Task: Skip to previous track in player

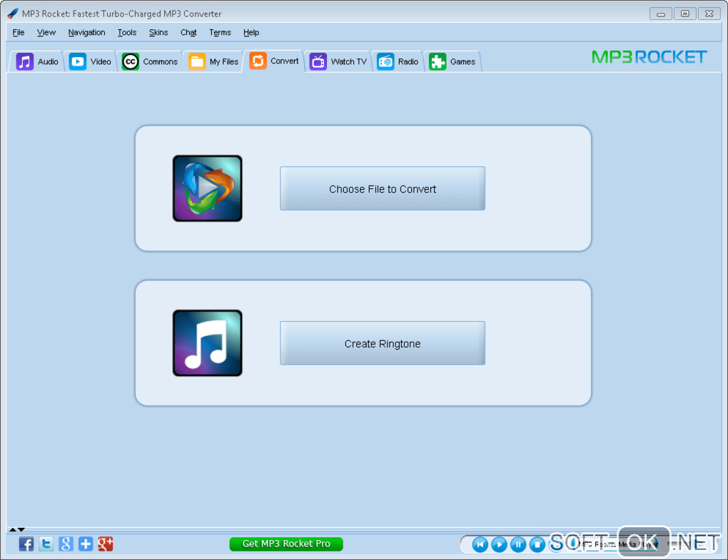Action: tap(480, 544)
